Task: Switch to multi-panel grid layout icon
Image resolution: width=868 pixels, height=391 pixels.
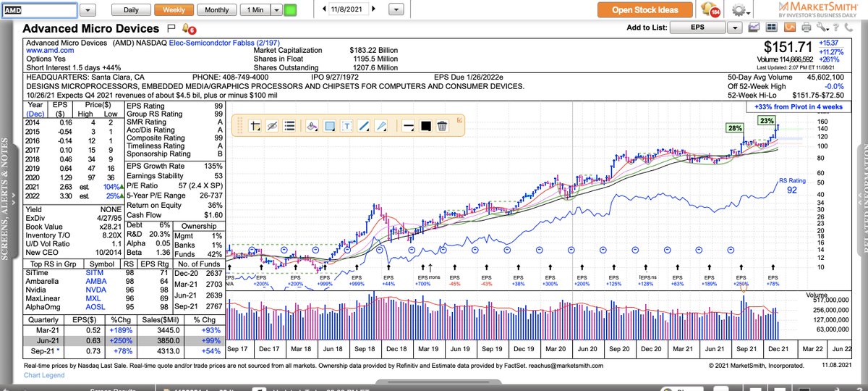Action: point(771,28)
